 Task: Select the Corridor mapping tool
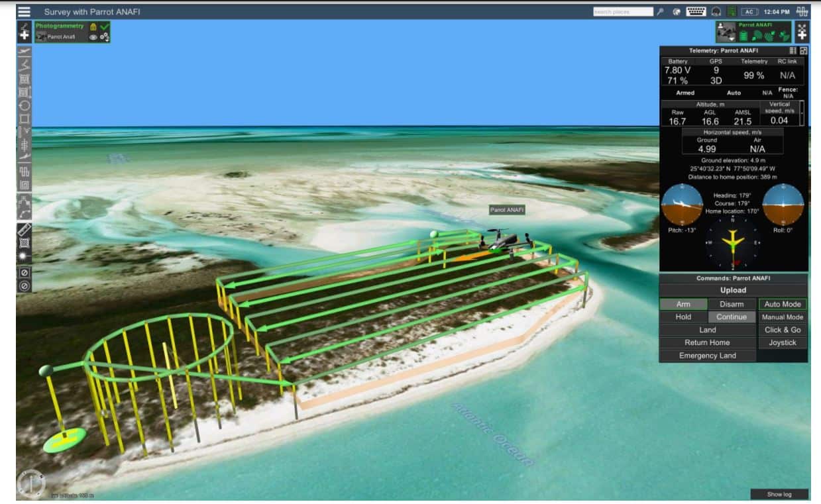[25, 171]
